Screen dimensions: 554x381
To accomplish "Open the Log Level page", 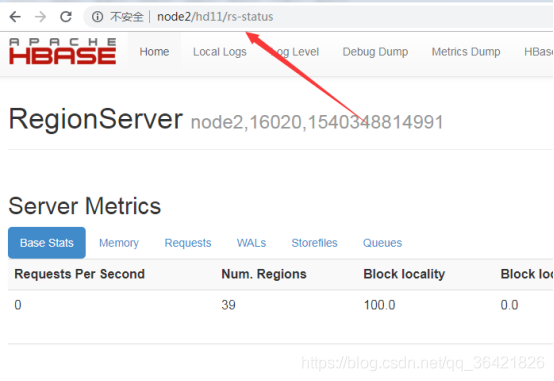I will [294, 52].
